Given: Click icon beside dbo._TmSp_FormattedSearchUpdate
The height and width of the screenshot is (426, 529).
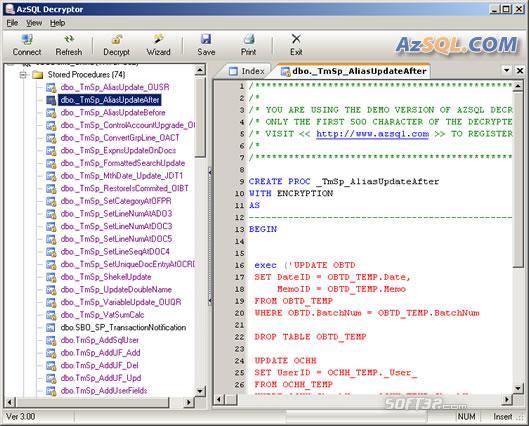Looking at the screenshot, I should [x=51, y=163].
